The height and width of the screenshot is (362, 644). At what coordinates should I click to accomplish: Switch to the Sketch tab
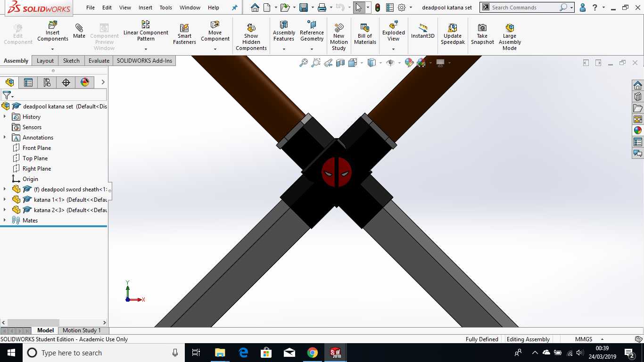[71, 60]
